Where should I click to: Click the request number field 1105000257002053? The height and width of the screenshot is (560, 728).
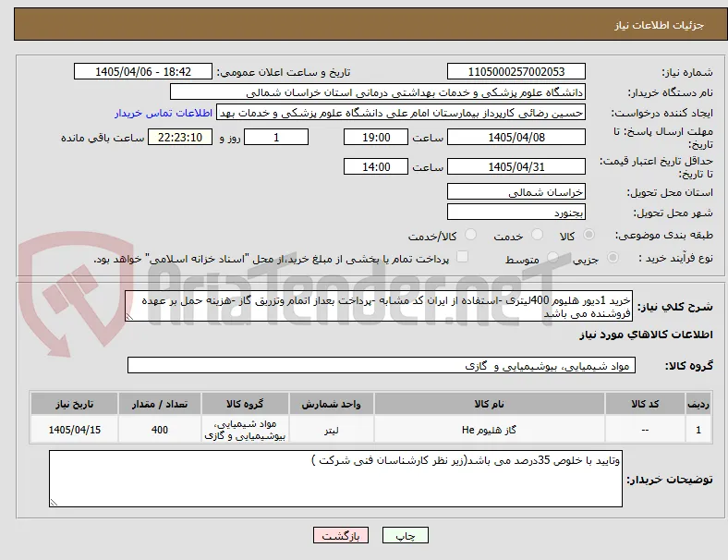516,71
